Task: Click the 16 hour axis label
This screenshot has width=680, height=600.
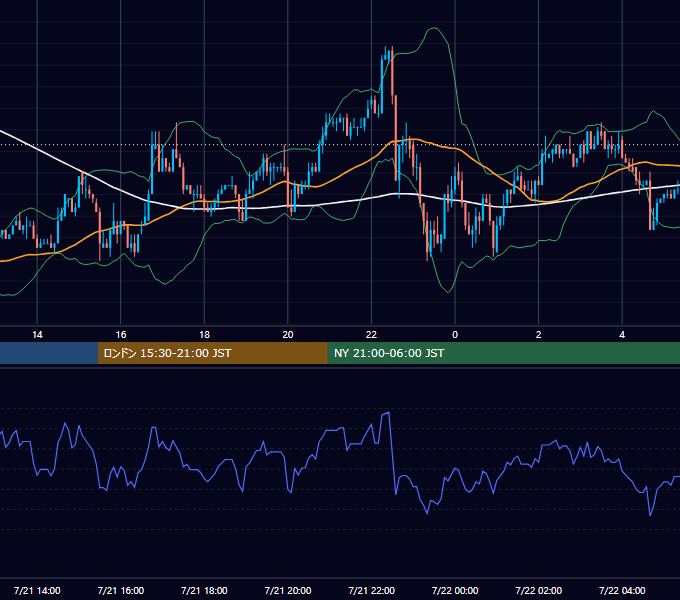Action: point(121,335)
